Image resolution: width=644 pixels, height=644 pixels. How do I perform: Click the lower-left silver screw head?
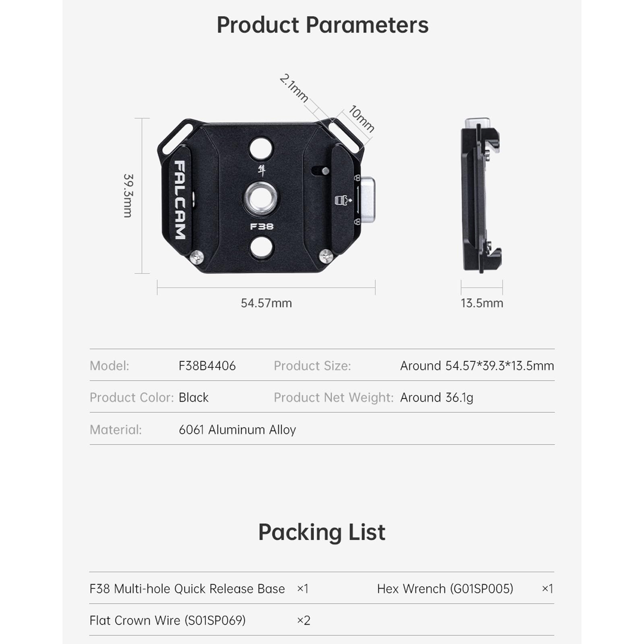point(197,256)
